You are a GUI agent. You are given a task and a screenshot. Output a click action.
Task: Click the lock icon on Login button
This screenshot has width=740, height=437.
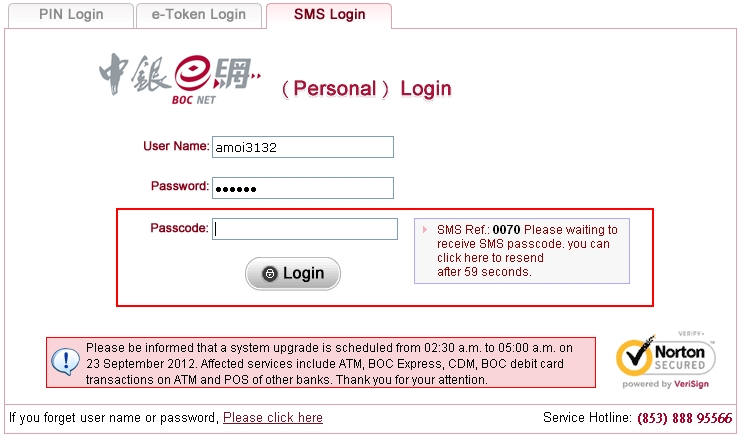[x=269, y=274]
